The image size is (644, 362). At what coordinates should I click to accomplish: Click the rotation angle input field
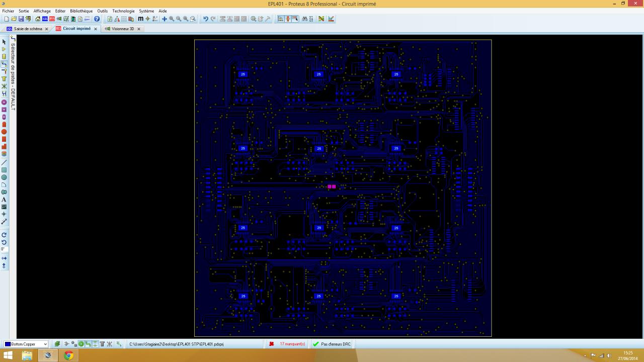pos(4,249)
